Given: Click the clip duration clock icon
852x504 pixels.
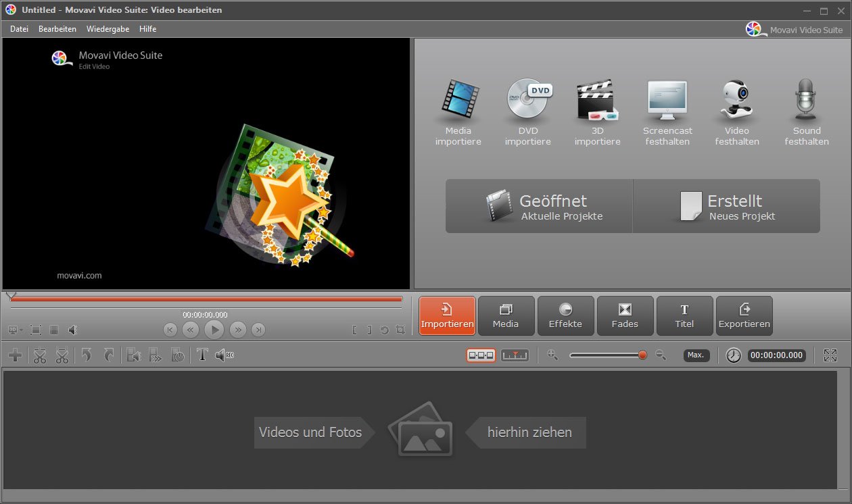Looking at the screenshot, I should click(177, 355).
